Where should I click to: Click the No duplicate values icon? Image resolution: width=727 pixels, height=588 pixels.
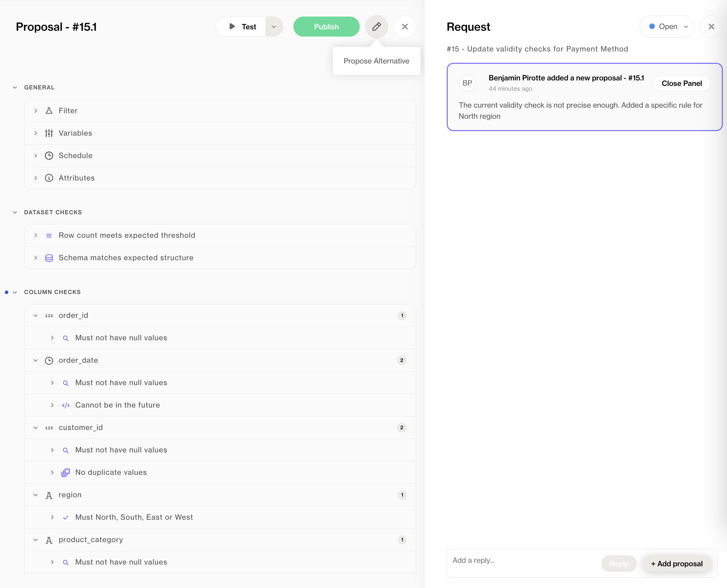(66, 472)
